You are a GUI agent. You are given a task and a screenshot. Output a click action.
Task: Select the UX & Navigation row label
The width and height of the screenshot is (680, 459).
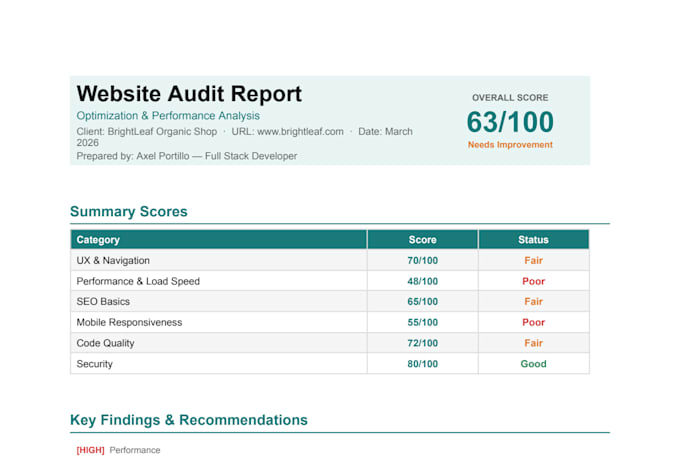click(113, 260)
